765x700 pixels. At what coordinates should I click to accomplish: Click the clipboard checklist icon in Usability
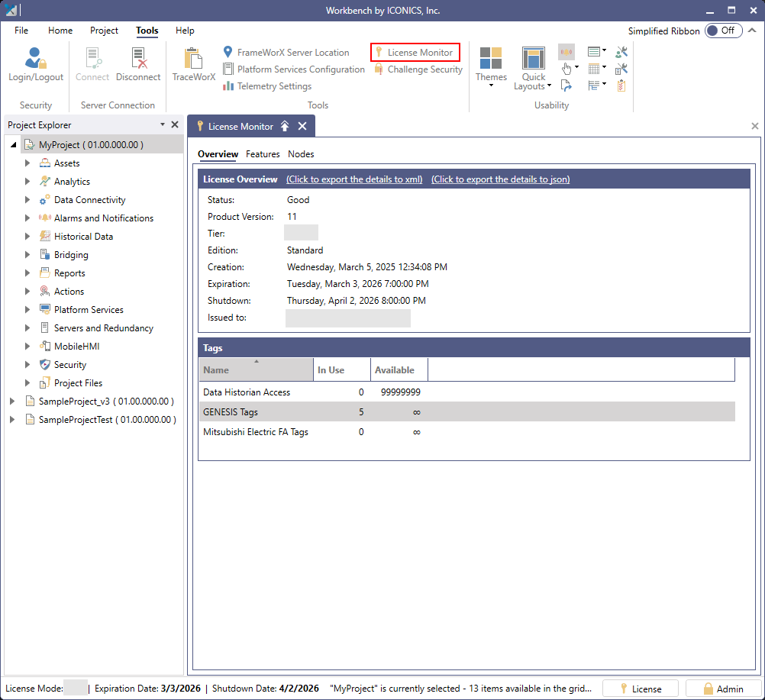[x=621, y=85]
